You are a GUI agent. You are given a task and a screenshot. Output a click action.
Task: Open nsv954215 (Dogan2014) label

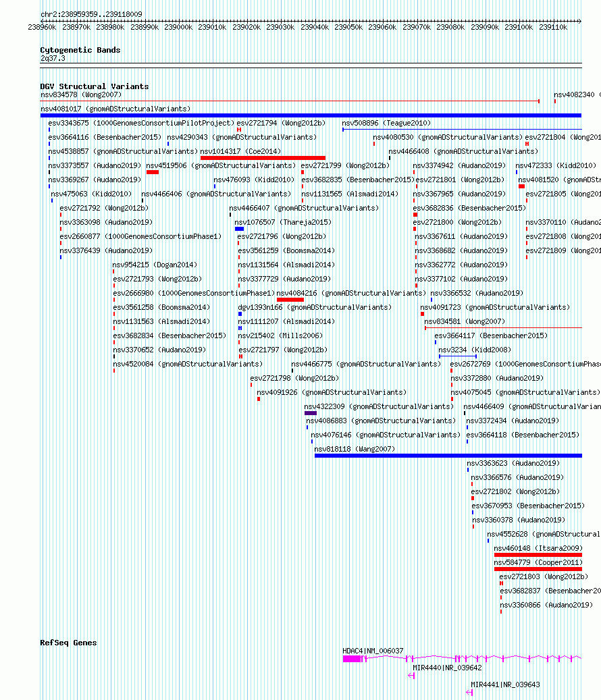coord(155,265)
